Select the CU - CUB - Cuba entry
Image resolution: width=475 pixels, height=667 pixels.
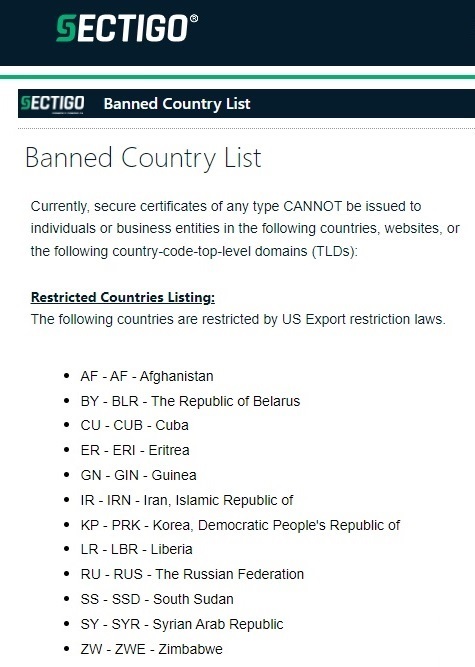point(134,425)
